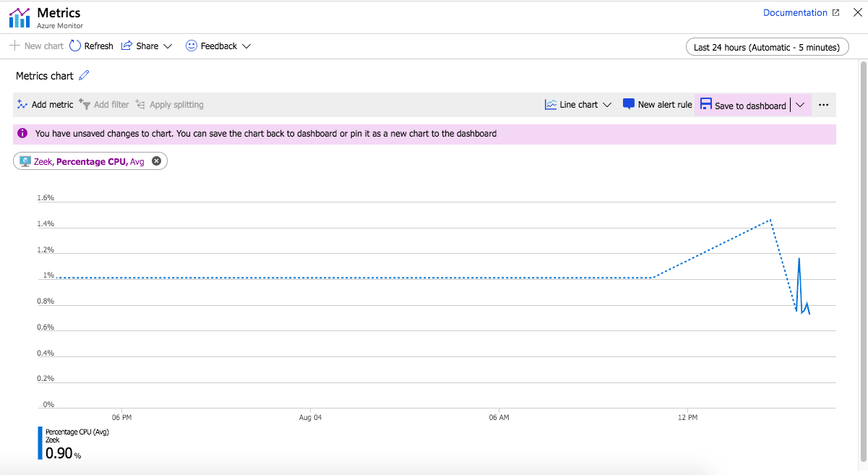The width and height of the screenshot is (868, 475).
Task: Click the Aug 04 x-axis label
Action: pyautogui.click(x=310, y=418)
